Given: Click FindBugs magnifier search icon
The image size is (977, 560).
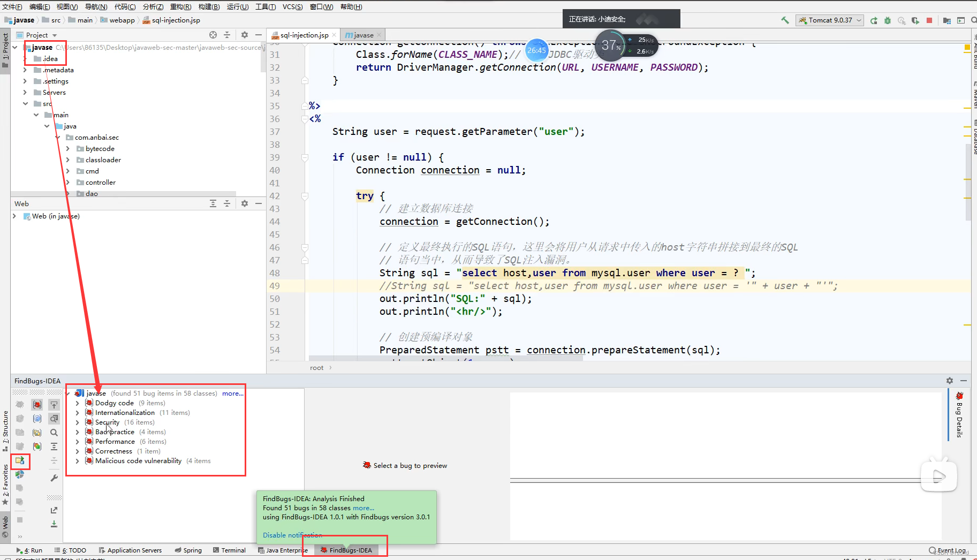Looking at the screenshot, I should click(54, 433).
